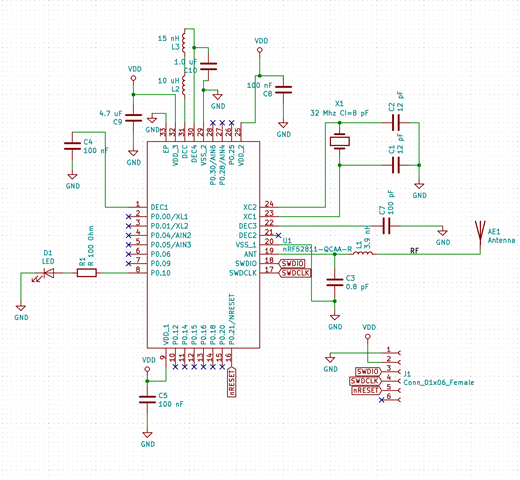
Task: Select the C4 capacitor symbol
Action: click(x=72, y=146)
